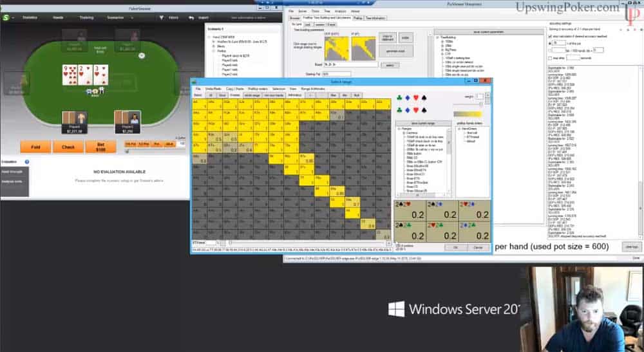Click generate script button in PioViewer
This screenshot has width=644, height=352.
(395, 51)
